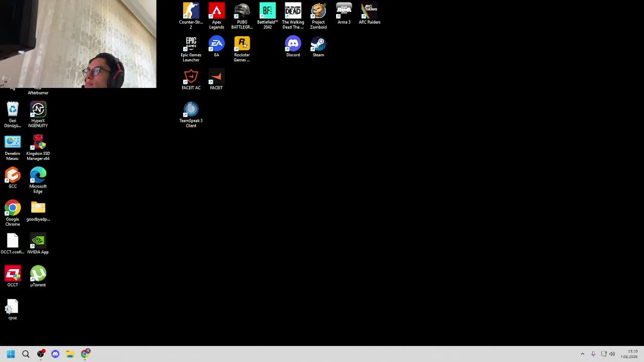644x362 pixels.
Task: Launch Apex Legends from the desktop
Action: coord(216,16)
